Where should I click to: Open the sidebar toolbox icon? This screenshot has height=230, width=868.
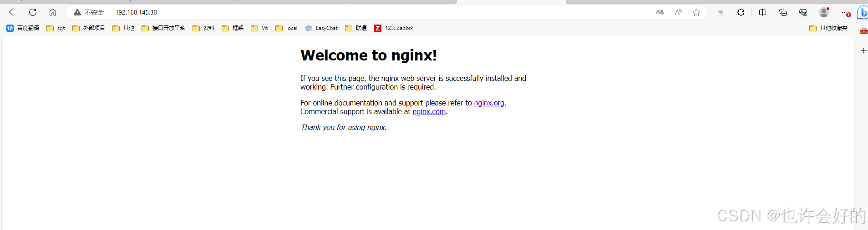pyautogui.click(x=863, y=31)
